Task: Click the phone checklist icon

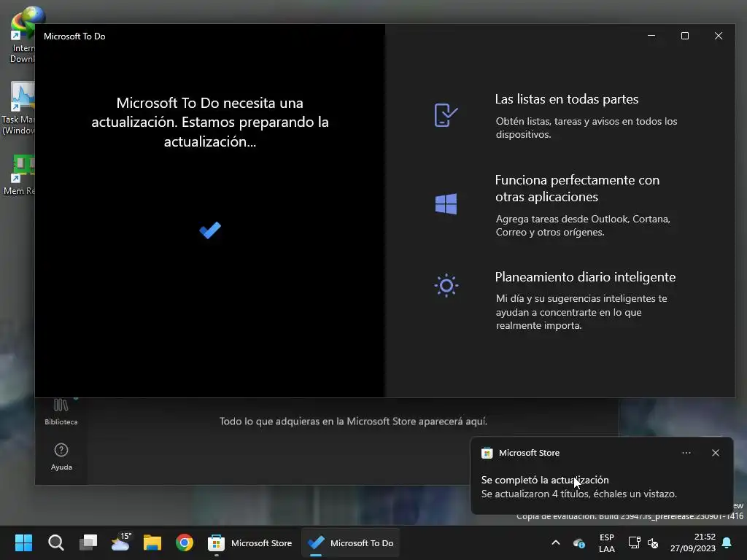Action: point(446,114)
